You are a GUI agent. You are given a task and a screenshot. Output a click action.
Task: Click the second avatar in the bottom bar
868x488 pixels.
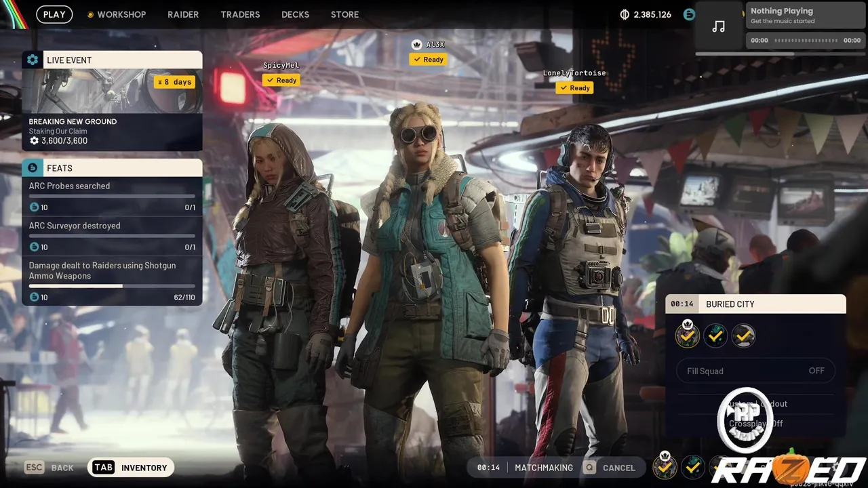[x=692, y=467]
